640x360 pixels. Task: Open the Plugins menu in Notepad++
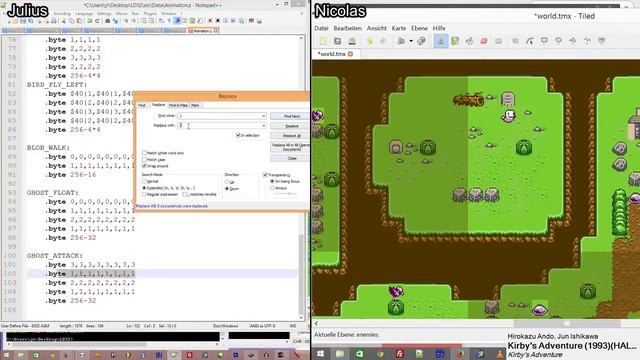[150, 13]
